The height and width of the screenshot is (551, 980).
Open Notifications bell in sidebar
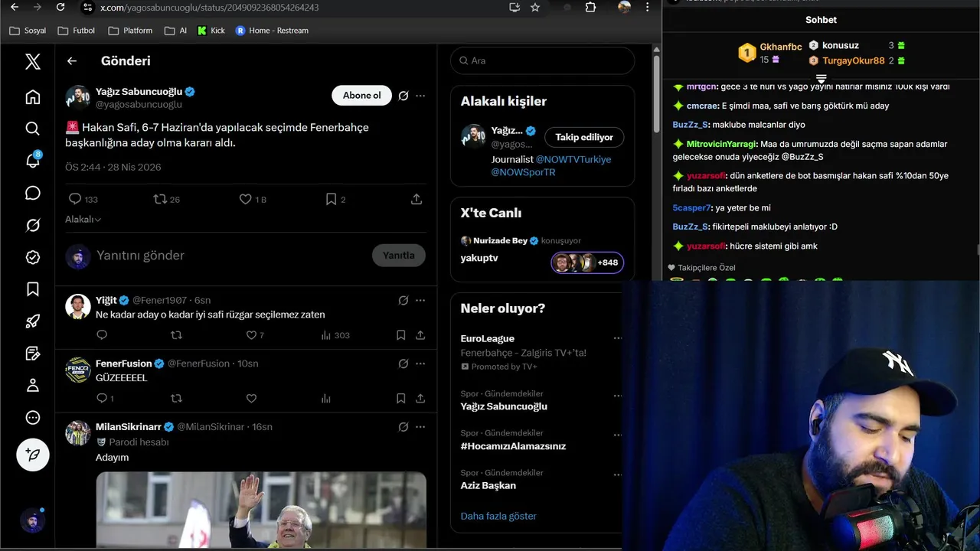(32, 161)
